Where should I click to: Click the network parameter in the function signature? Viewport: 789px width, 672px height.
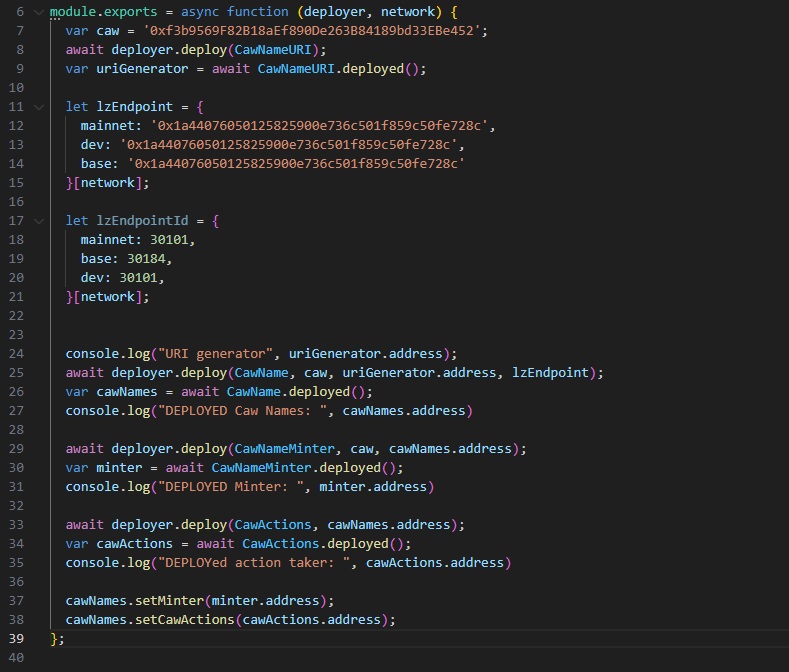pyautogui.click(x=408, y=12)
